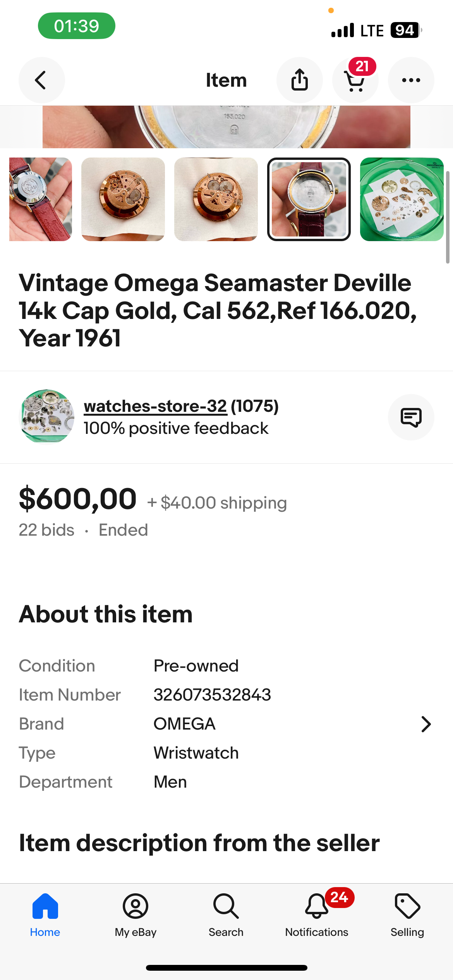This screenshot has height=980, width=453.
Task: Go to My eBay profile icon
Action: (136, 906)
